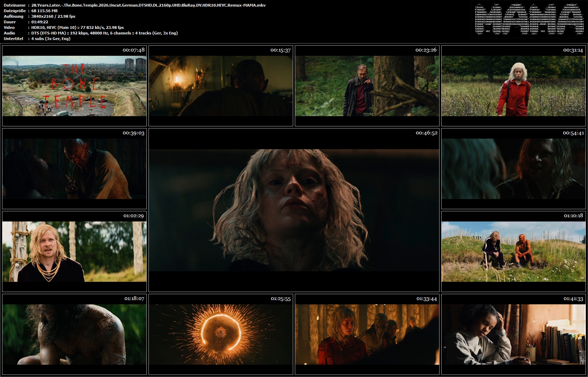Image resolution: width=588 pixels, height=377 pixels.
Task: Click the 'Untertitel' label
Action: pyautogui.click(x=14, y=39)
